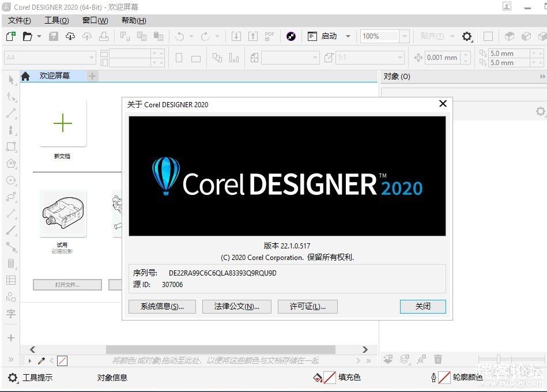
Task: Click the horizontal scrollbar right arrow
Action: tap(365, 349)
